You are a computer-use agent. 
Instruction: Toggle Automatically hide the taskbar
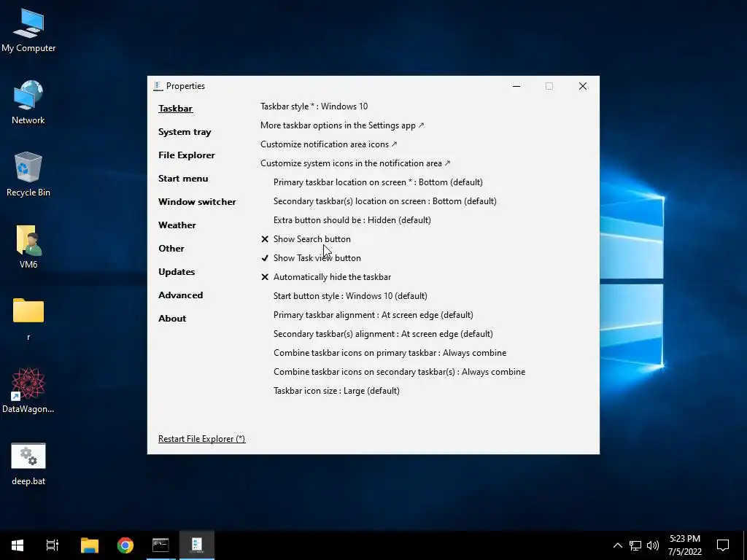[x=326, y=277]
